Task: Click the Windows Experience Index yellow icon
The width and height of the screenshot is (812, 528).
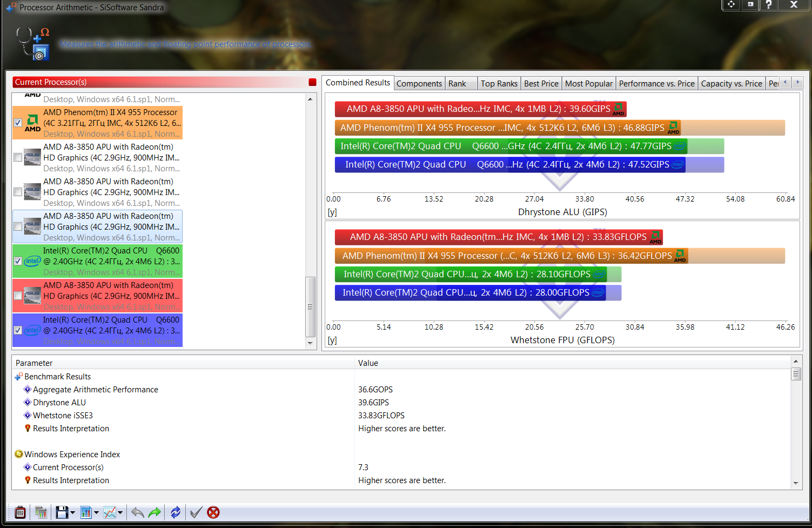Action: 19,454
